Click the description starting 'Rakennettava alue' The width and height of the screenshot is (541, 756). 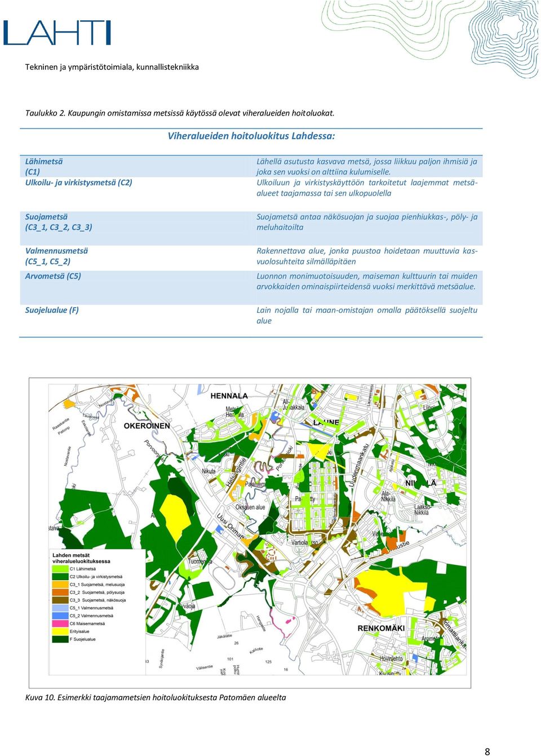(367, 256)
